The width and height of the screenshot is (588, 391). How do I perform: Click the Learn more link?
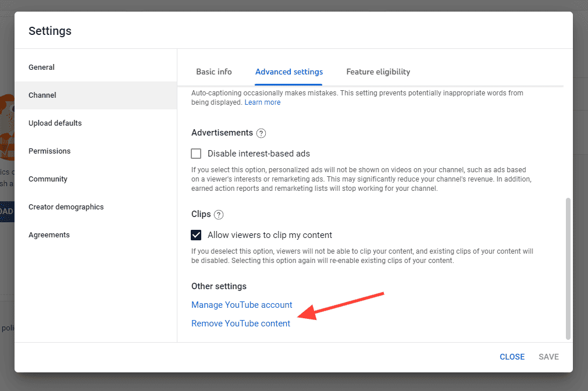pyautogui.click(x=262, y=102)
